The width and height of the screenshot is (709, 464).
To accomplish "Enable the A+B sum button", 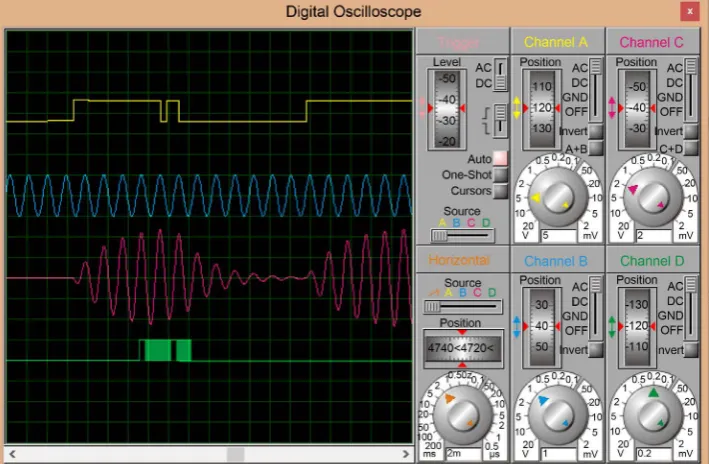I will (596, 148).
